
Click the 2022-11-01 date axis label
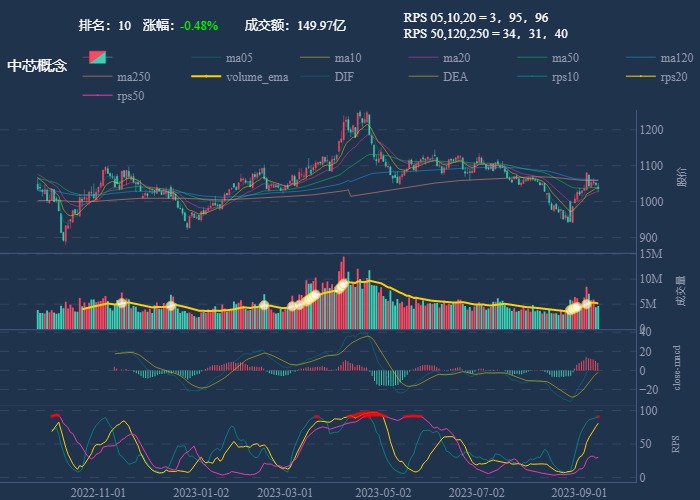pyautogui.click(x=98, y=493)
